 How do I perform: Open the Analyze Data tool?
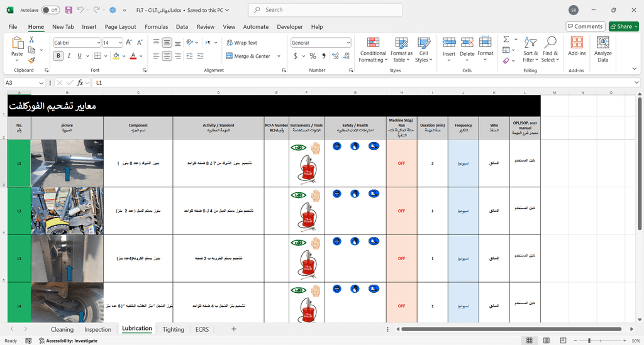pyautogui.click(x=602, y=43)
